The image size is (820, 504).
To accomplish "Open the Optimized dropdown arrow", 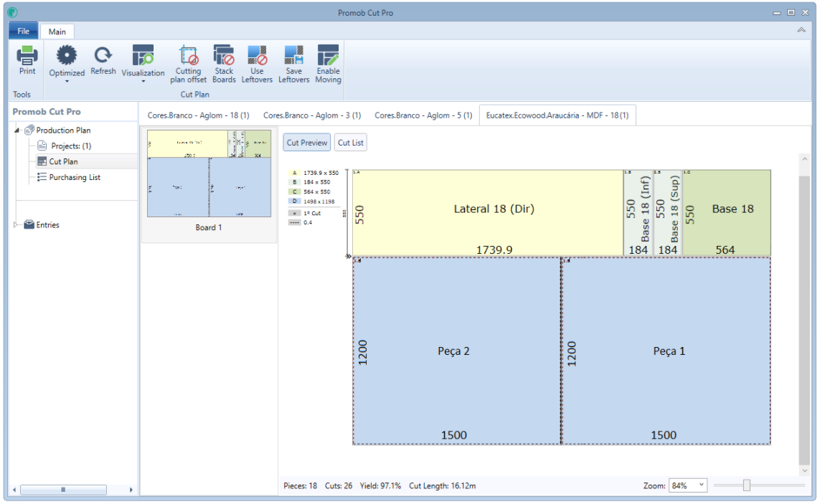I will (67, 82).
